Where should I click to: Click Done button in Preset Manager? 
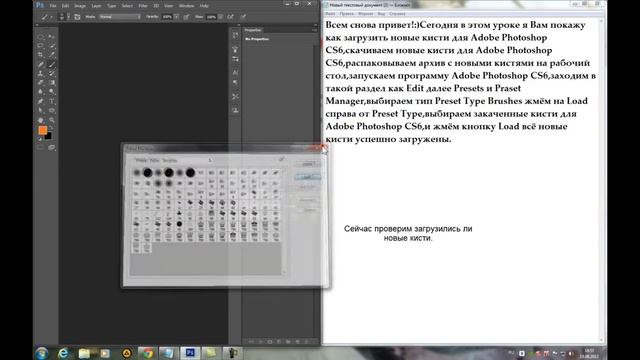click(x=307, y=164)
